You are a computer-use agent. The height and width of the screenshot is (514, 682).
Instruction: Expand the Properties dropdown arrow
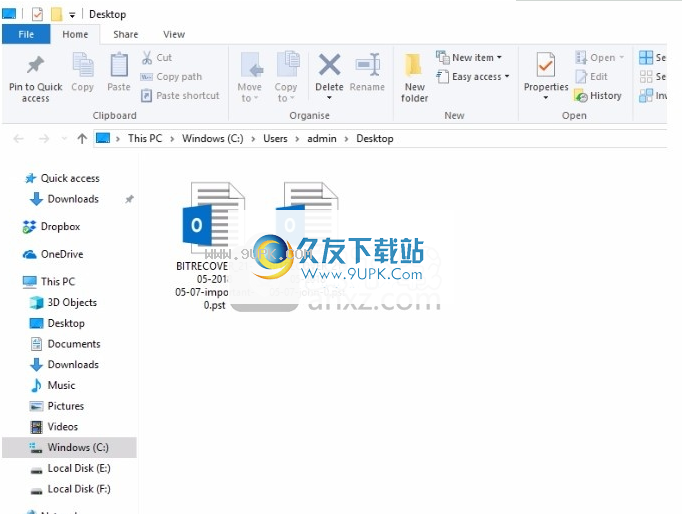545,98
